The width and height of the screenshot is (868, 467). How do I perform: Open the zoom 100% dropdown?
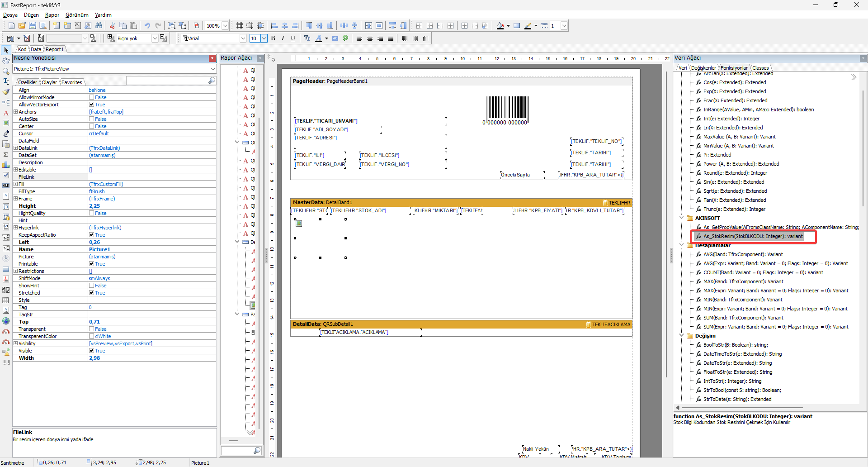click(x=225, y=26)
